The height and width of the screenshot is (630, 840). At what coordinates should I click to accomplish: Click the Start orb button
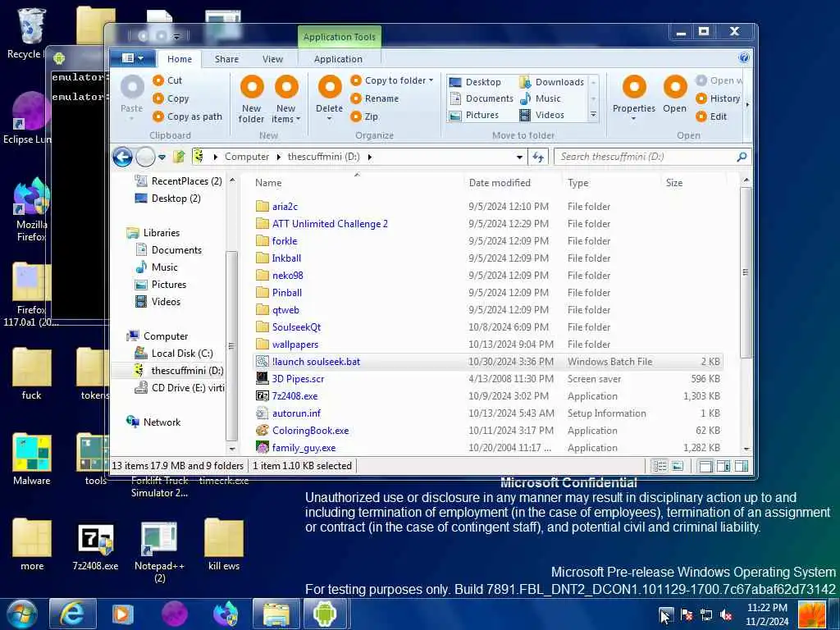[x=22, y=614]
